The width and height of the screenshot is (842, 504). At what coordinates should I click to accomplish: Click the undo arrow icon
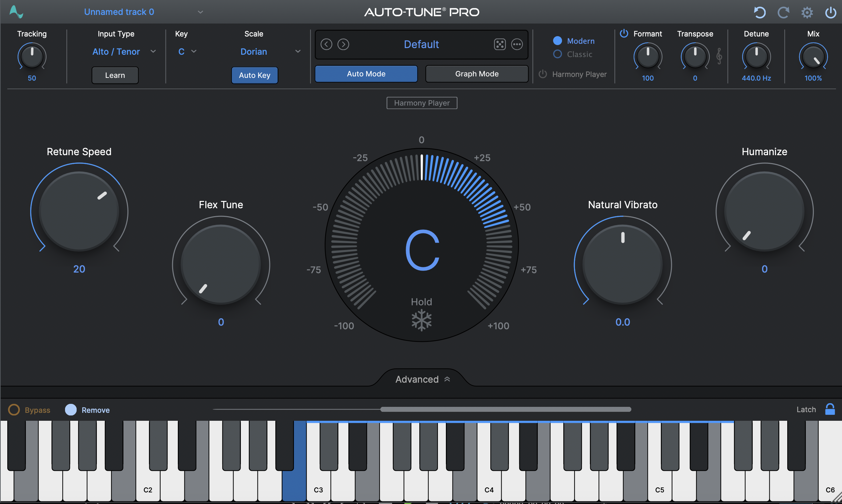coord(759,13)
